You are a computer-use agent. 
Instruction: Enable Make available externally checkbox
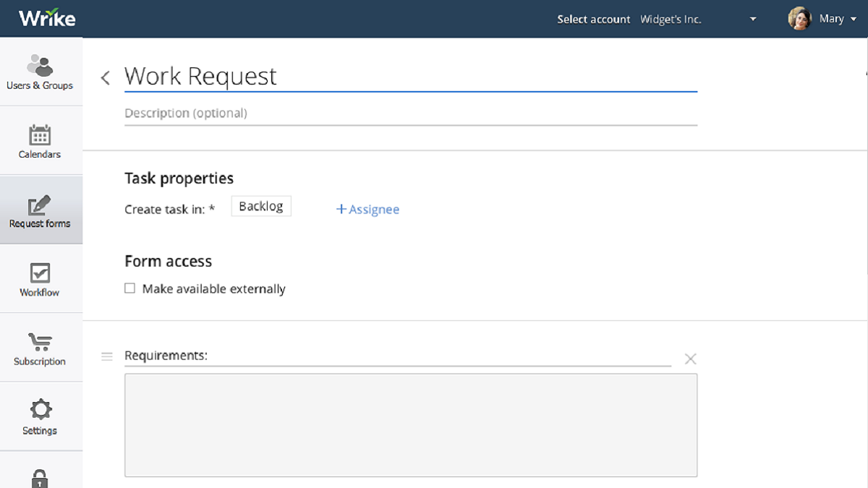click(x=130, y=288)
